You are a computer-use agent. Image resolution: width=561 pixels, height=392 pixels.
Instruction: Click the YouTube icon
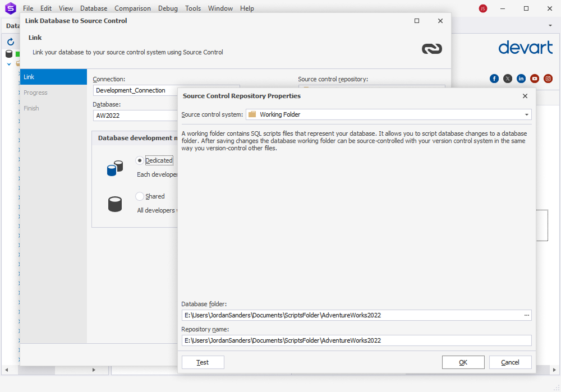pos(534,79)
